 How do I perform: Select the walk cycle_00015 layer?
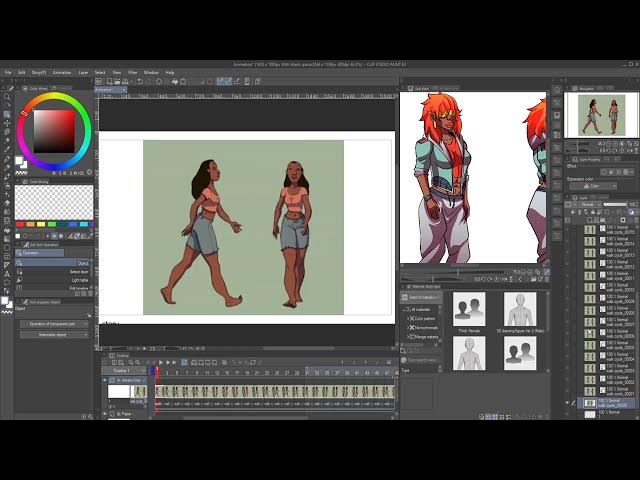pos(606,229)
